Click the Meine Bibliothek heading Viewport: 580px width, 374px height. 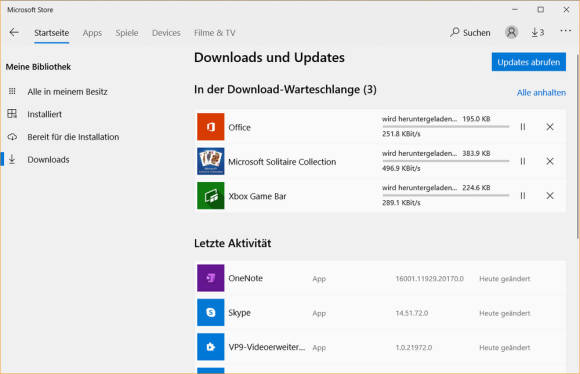tap(38, 67)
